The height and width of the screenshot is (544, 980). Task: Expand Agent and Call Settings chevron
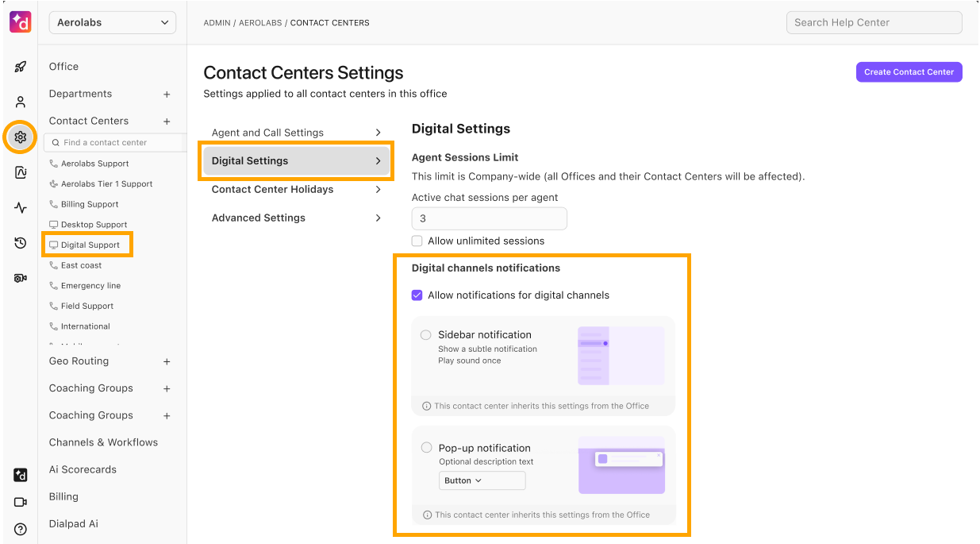click(x=378, y=133)
